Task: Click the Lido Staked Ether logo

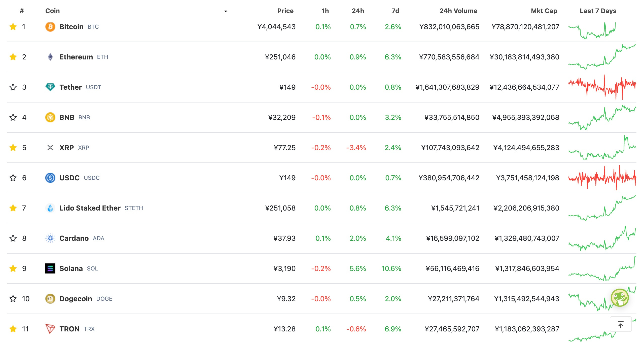Action: [x=50, y=208]
